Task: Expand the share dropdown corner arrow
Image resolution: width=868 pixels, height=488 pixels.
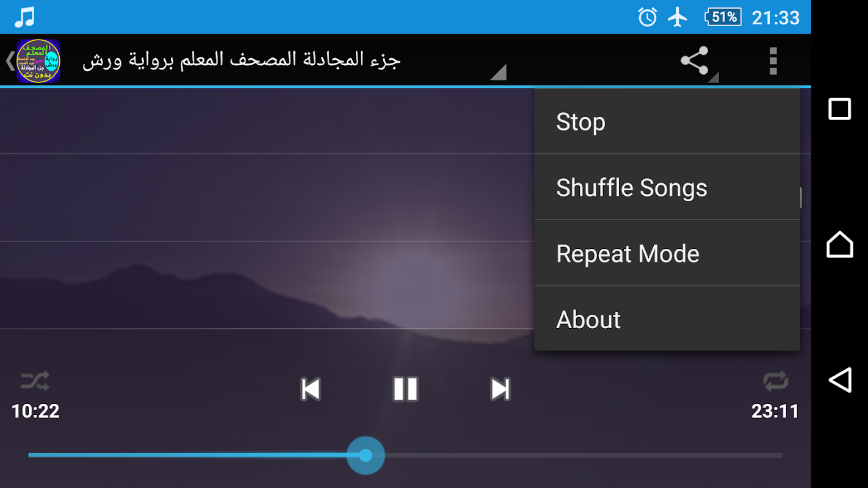Action: [714, 77]
